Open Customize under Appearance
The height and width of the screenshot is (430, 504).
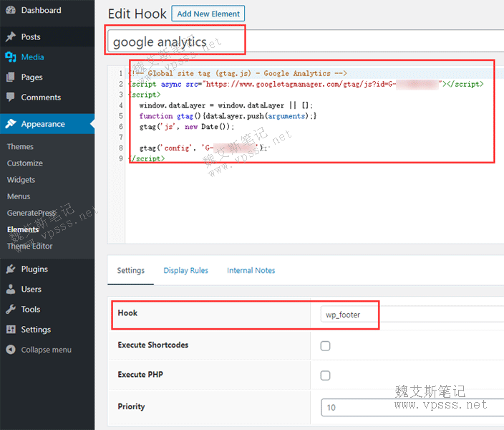[25, 163]
